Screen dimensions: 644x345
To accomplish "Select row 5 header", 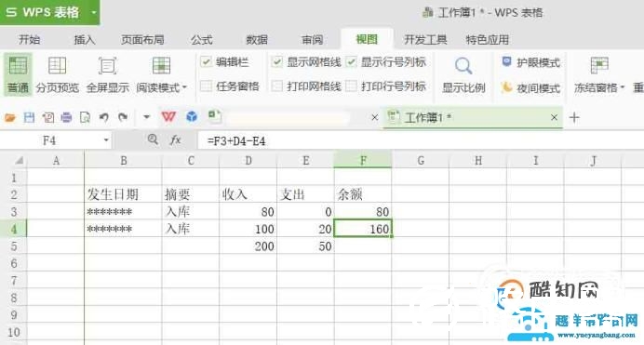I will (x=14, y=245).
